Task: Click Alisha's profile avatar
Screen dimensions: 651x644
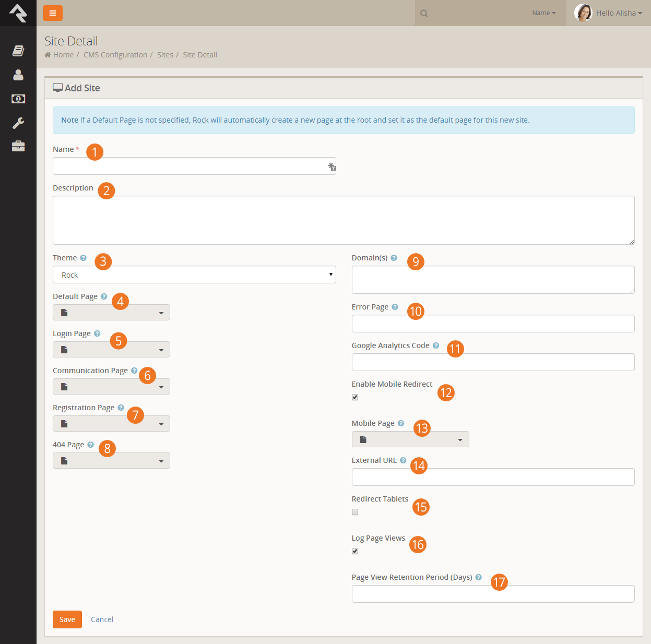Action: pos(583,13)
